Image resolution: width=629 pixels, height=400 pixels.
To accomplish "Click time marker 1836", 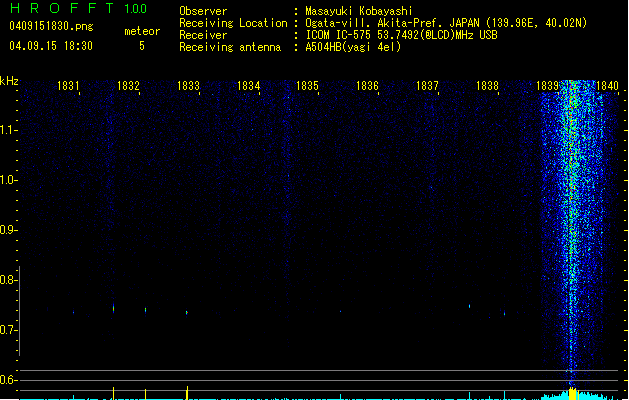I will click(x=367, y=86).
